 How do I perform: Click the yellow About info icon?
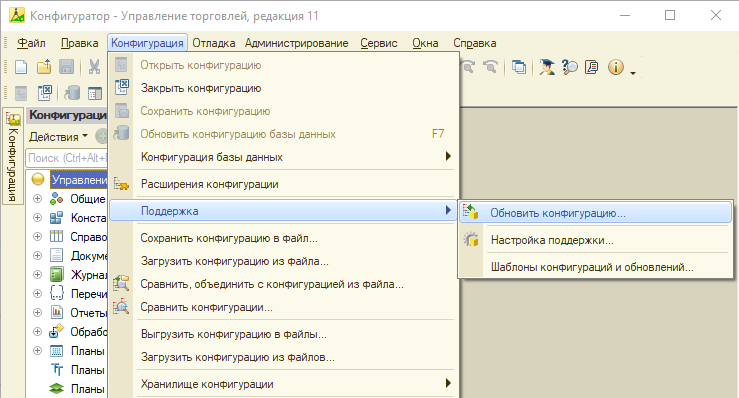click(616, 67)
